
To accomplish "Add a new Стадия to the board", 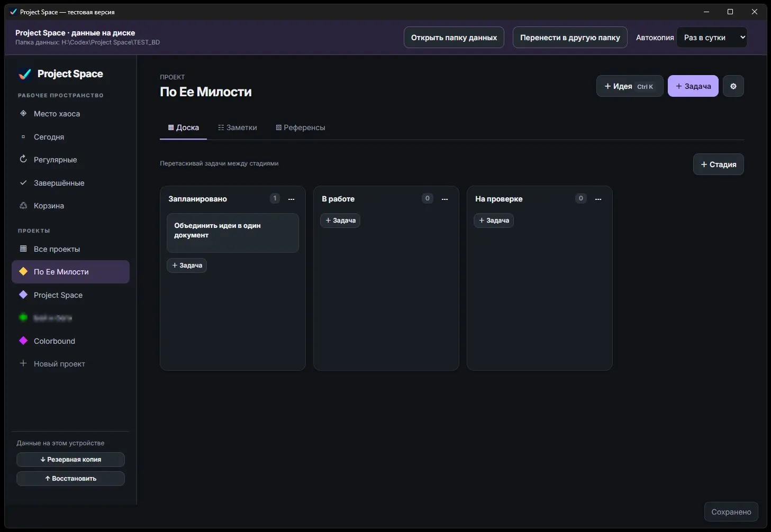I will tap(718, 164).
